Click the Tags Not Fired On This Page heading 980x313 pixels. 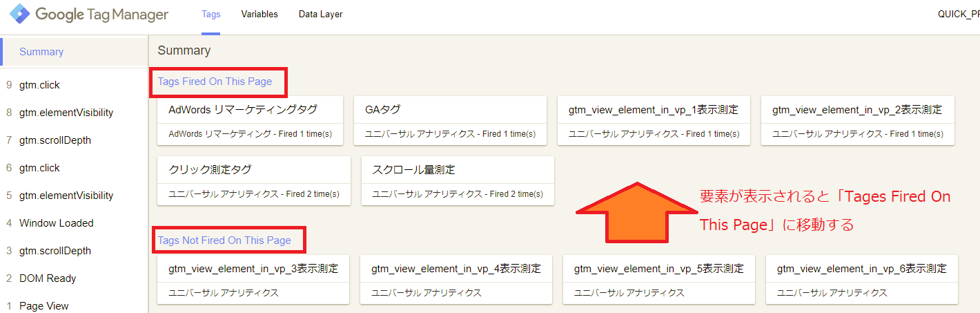224,240
